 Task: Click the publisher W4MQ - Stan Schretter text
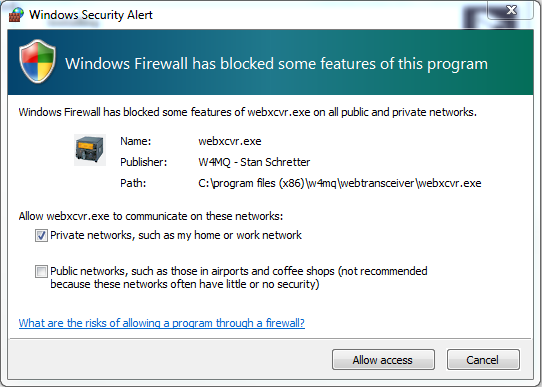[x=254, y=162]
